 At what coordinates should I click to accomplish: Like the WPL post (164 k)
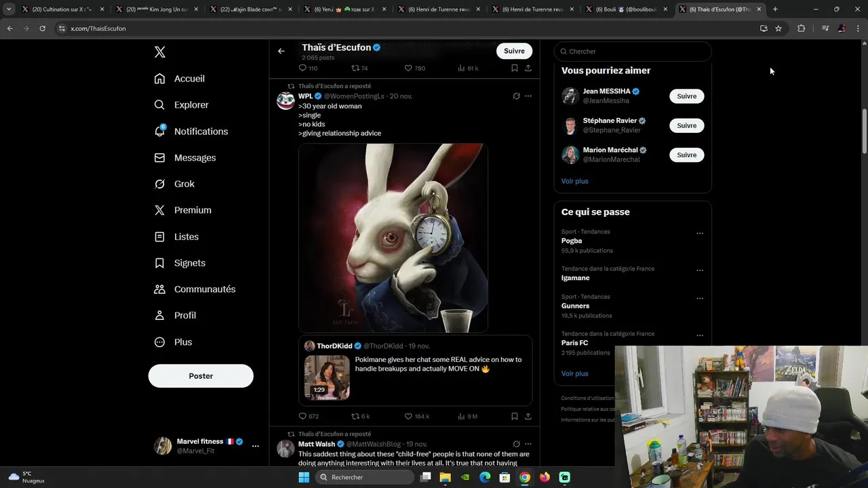[417, 416]
